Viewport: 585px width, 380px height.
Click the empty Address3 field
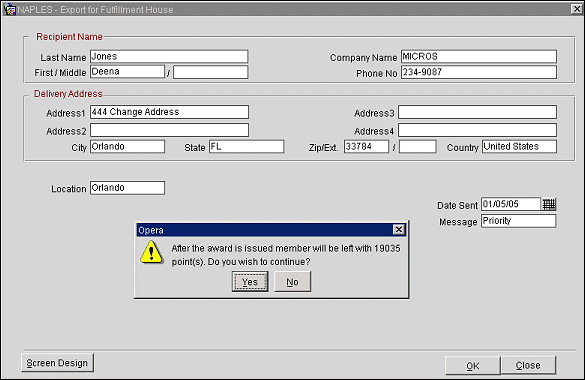pos(477,112)
